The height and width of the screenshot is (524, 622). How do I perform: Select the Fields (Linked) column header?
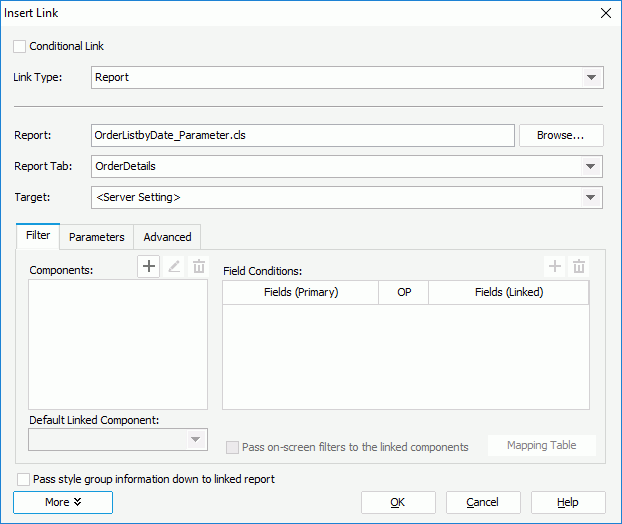[x=509, y=293]
